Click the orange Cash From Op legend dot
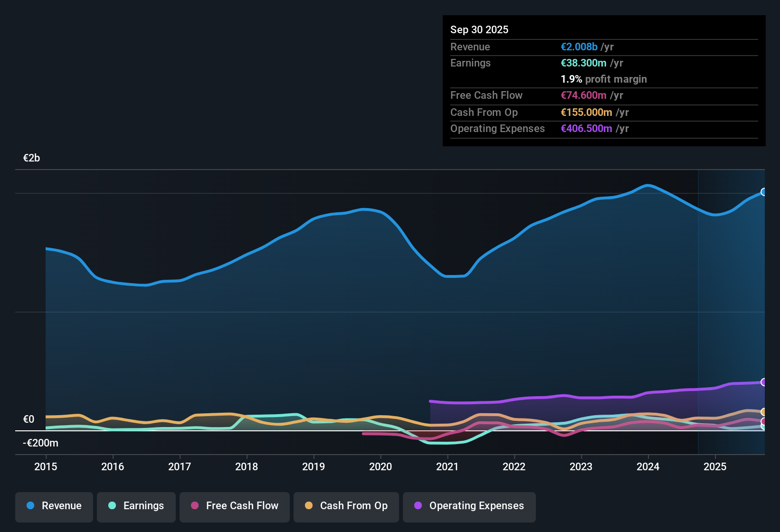The height and width of the screenshot is (532, 780). [x=309, y=506]
